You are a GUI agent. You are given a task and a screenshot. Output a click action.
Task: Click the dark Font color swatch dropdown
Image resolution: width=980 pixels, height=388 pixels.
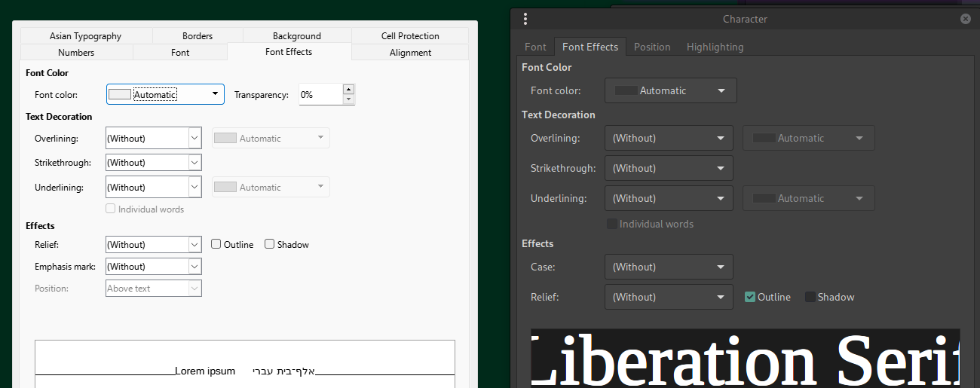click(x=670, y=90)
